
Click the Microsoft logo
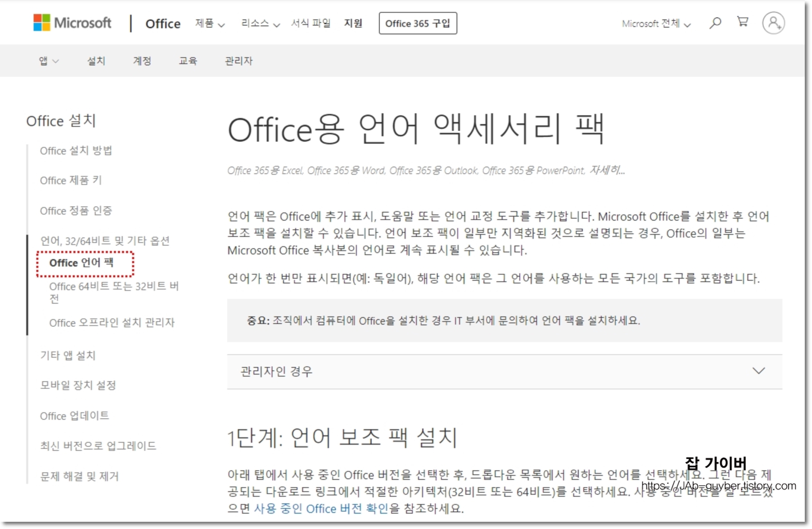(x=72, y=23)
